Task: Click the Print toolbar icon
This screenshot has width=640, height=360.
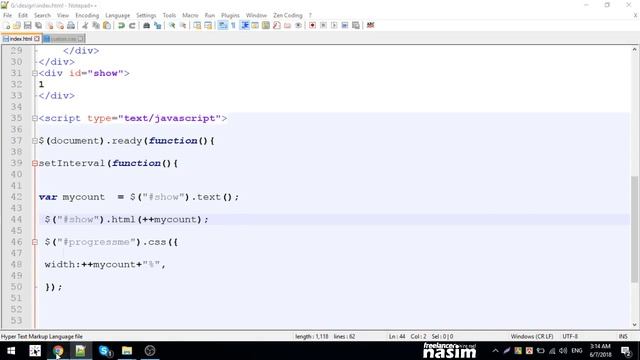Action: tap(71, 25)
